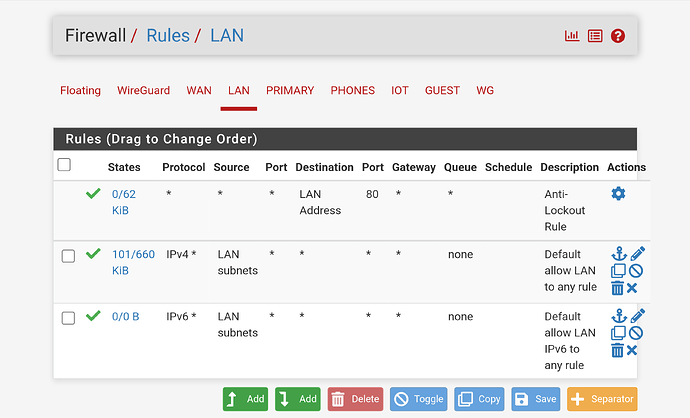Viewport: 690px width, 418px height.
Task: Check the IPv6 rule row checkbox
Action: click(68, 318)
